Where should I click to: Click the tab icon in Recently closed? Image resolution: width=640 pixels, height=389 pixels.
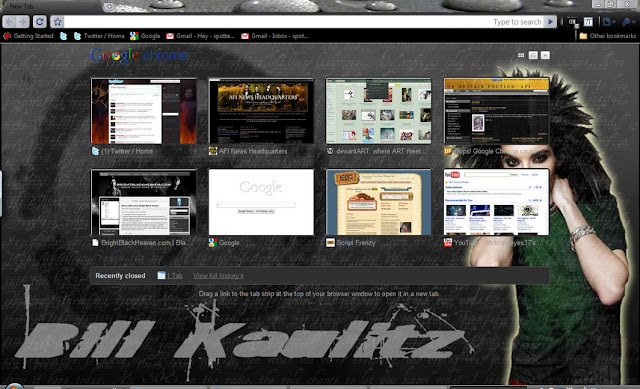(161, 276)
